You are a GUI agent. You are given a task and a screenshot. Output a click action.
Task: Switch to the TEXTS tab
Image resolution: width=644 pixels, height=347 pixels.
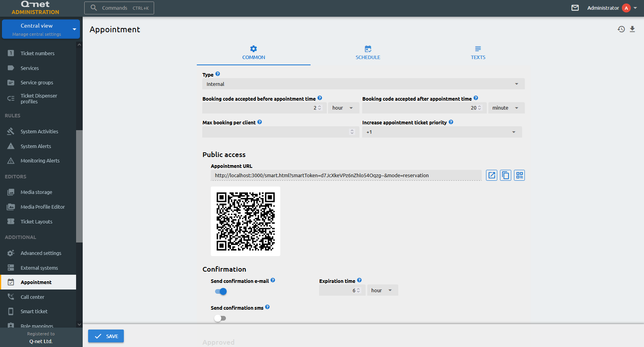(x=478, y=53)
